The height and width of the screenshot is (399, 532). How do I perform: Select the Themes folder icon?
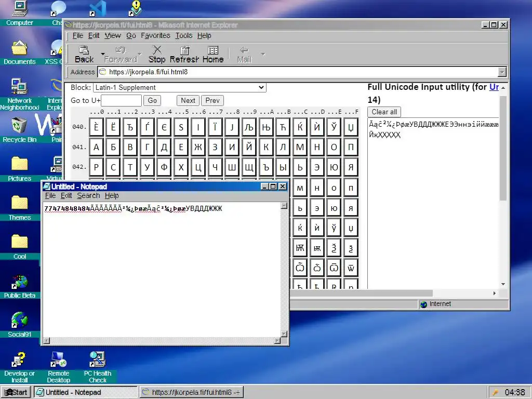point(19,208)
